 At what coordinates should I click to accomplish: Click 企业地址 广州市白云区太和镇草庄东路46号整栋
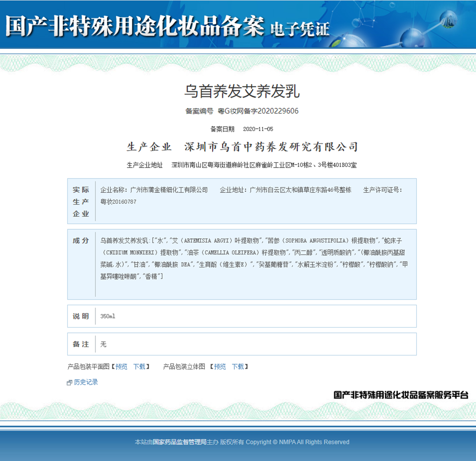click(x=285, y=190)
